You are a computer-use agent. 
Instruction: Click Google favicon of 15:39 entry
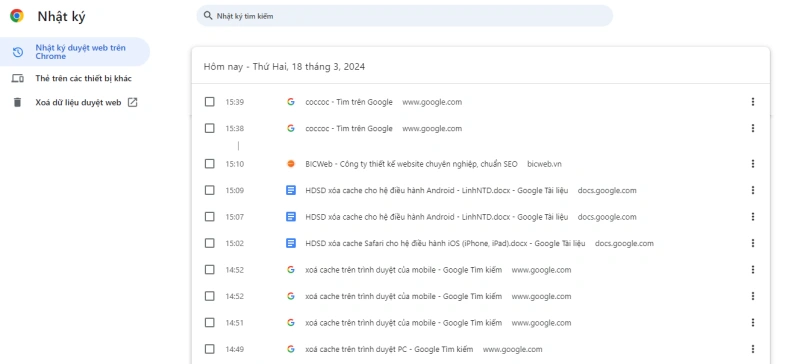point(291,102)
